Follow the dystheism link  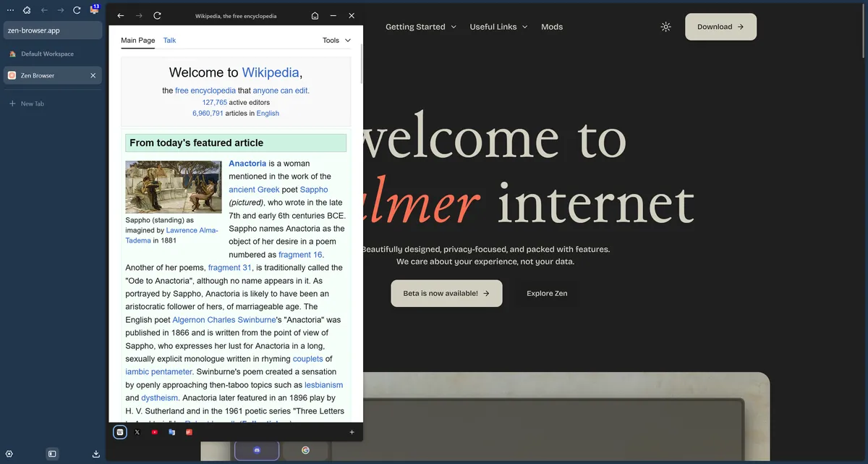(160, 398)
